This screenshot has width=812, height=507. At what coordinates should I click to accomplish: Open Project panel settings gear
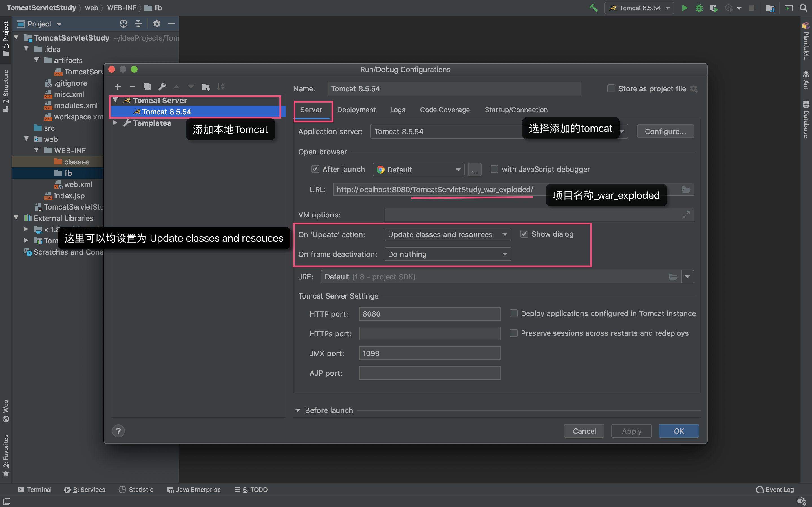[156, 24]
